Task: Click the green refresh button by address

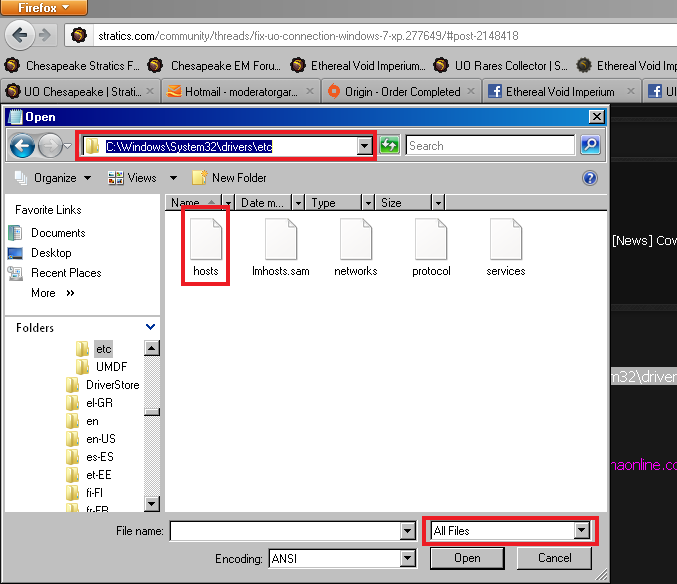Action: (x=389, y=145)
